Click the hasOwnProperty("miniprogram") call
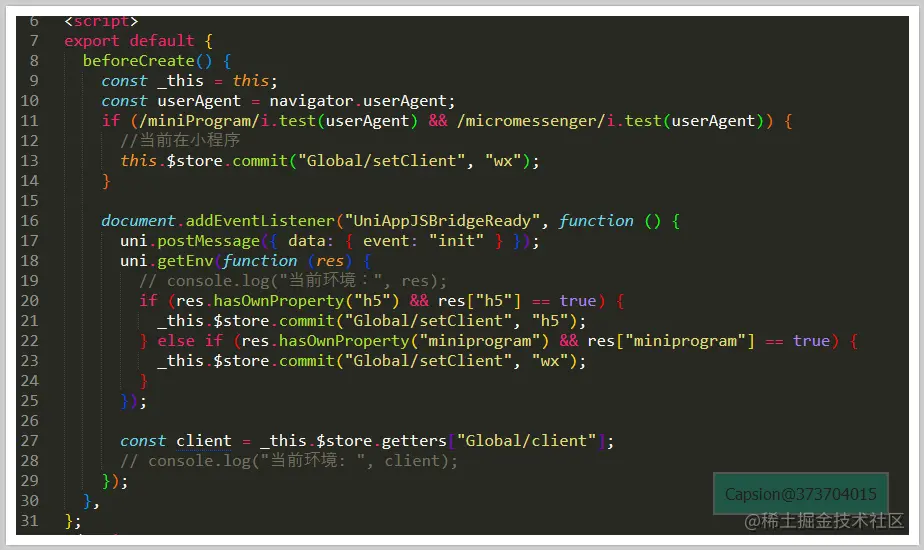The height and width of the screenshot is (550, 924). [x=414, y=341]
